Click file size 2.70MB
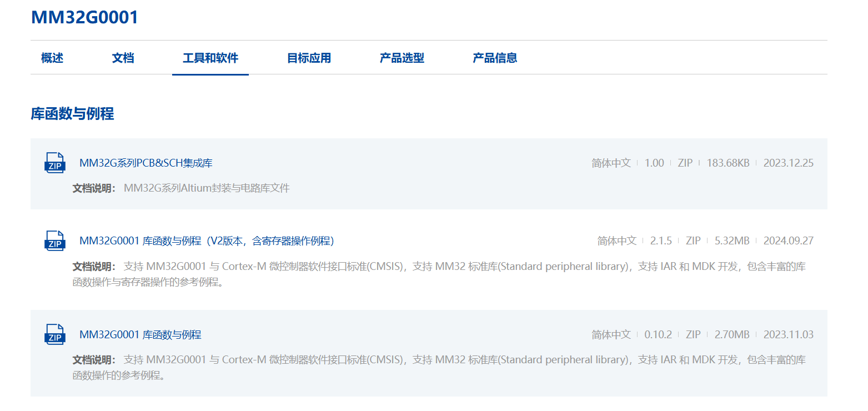Screen dimensions: 868x411 click(x=732, y=335)
